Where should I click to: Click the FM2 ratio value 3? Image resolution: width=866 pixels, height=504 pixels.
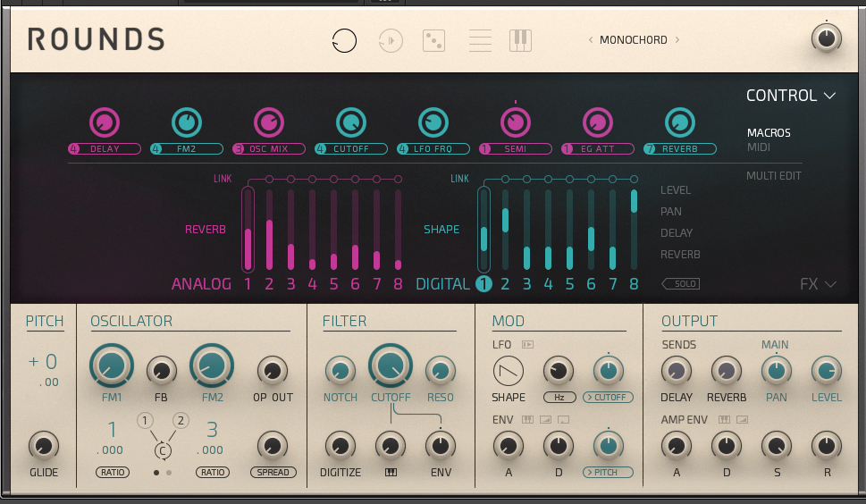point(212,429)
